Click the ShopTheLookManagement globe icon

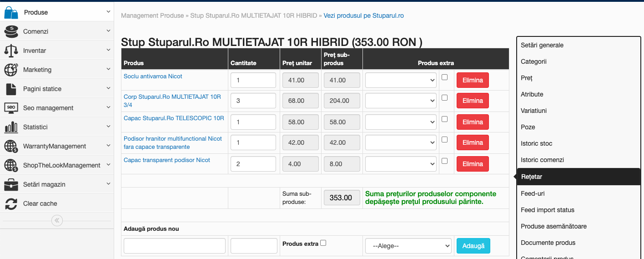point(11,165)
